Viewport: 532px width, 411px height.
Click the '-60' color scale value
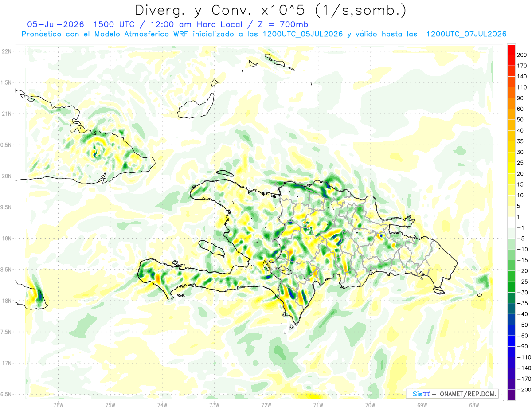523,336
